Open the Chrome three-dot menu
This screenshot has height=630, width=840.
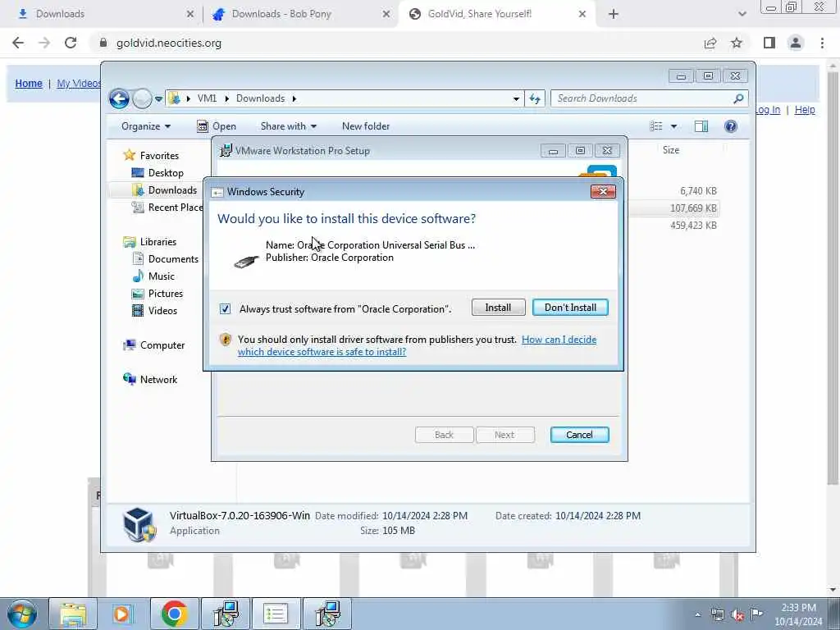[x=822, y=43]
